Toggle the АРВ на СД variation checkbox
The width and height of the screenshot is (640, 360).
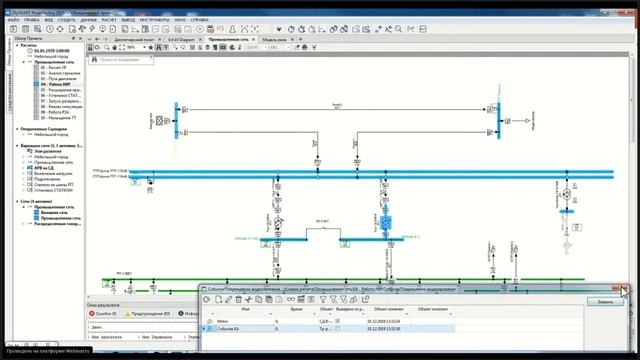30,168
